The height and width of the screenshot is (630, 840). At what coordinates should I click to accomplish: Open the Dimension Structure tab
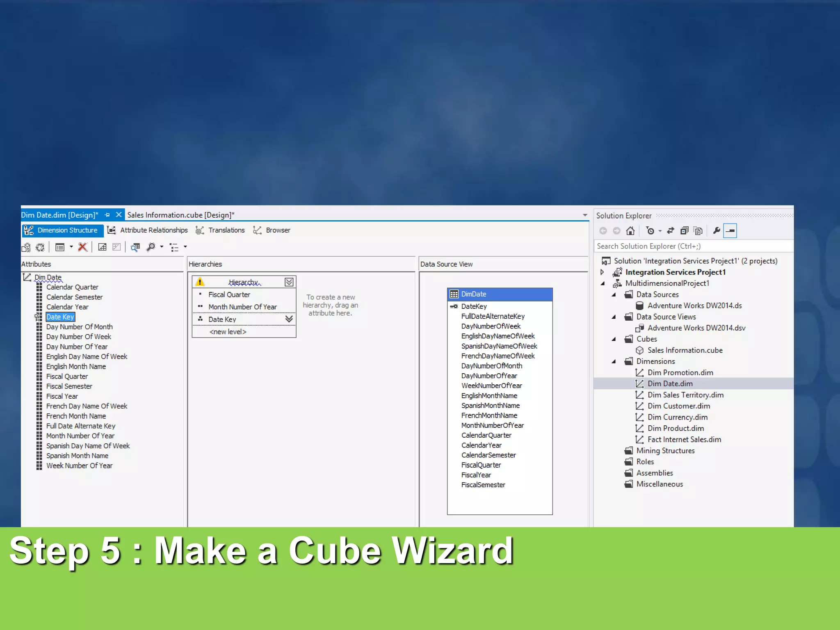[62, 230]
